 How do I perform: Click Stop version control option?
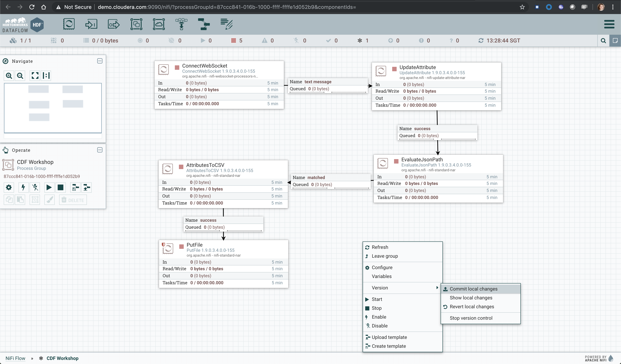471,318
